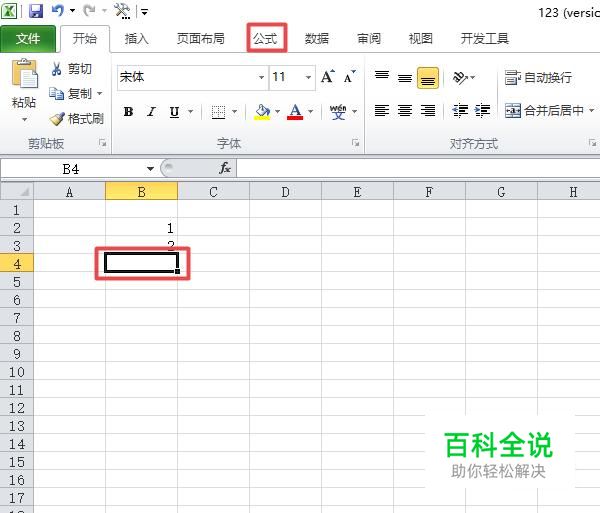Increase indent icon
This screenshot has height=513, width=600.
(482, 111)
